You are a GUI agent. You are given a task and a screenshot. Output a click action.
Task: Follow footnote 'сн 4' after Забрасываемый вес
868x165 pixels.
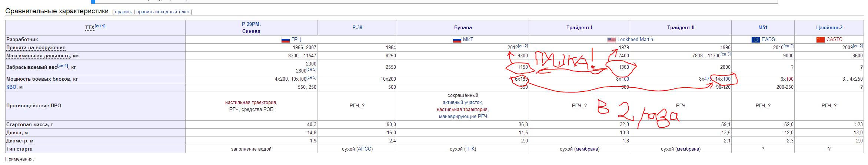tap(63, 66)
